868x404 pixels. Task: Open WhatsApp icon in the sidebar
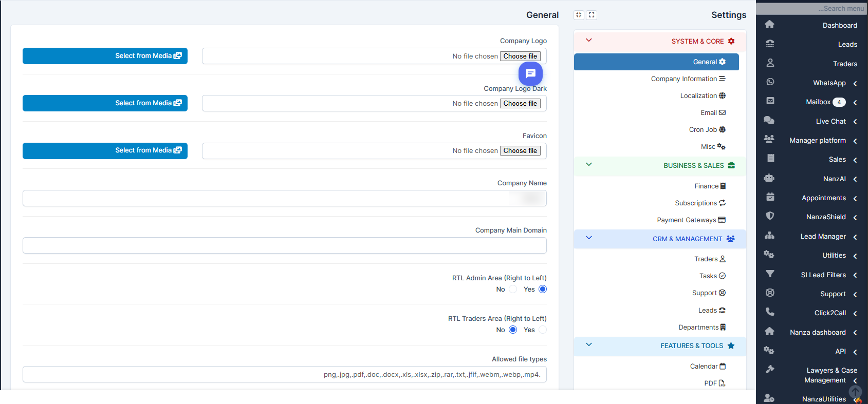point(770,82)
